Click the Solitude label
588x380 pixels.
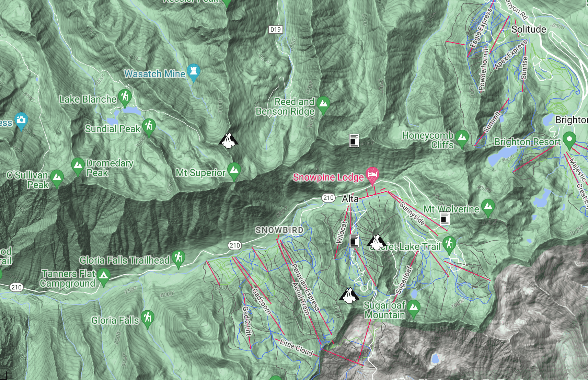tap(529, 30)
